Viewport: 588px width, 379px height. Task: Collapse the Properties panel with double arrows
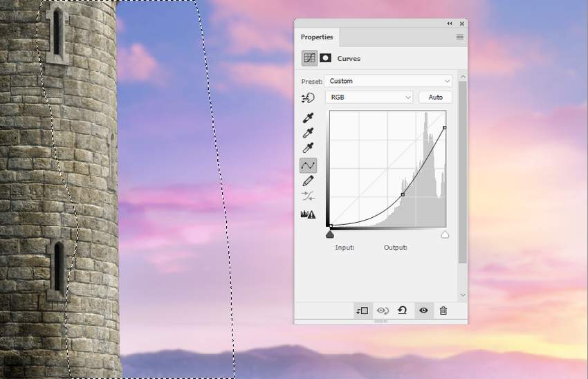click(450, 24)
